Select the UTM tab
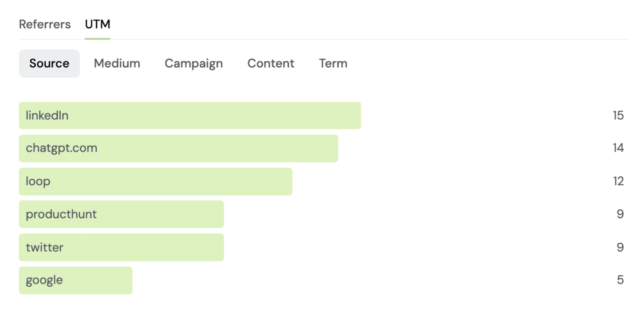Image resolution: width=644 pixels, height=315 pixels. click(x=98, y=24)
